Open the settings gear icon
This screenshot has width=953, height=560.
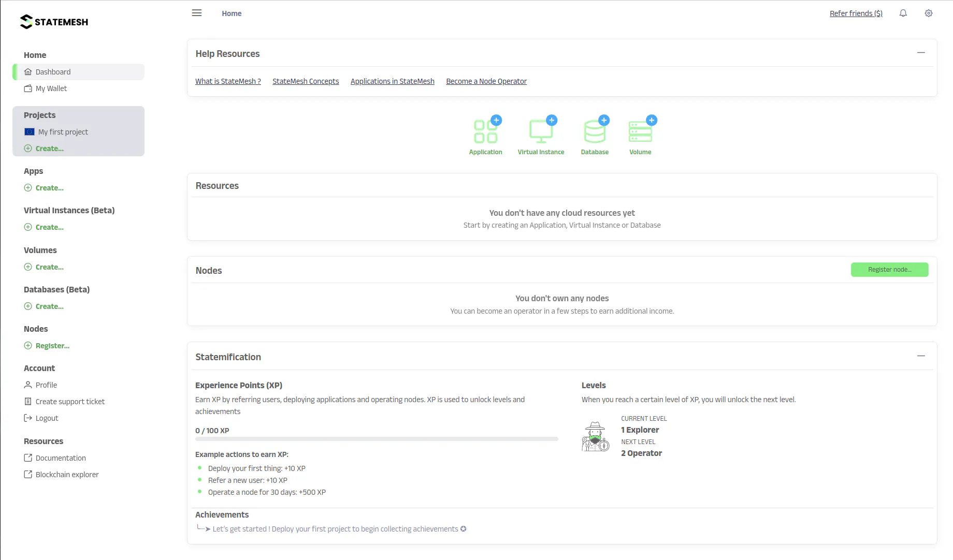[929, 13]
